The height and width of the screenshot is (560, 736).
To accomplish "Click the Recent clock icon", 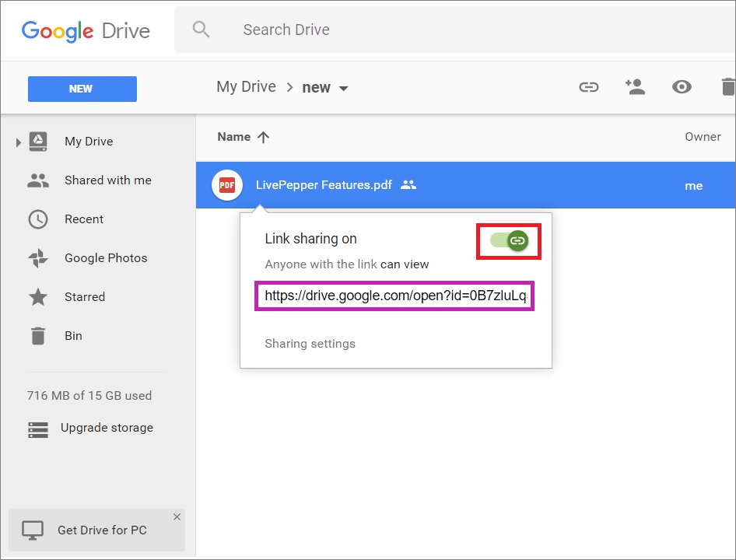I will pos(38,219).
